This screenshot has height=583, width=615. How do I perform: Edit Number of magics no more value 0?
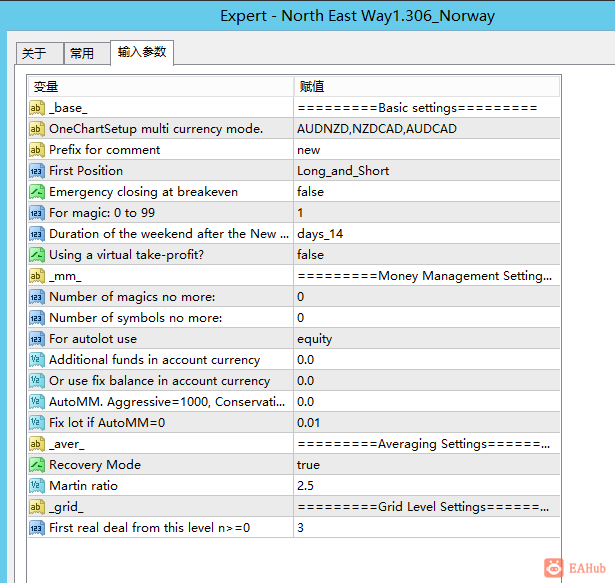427,297
